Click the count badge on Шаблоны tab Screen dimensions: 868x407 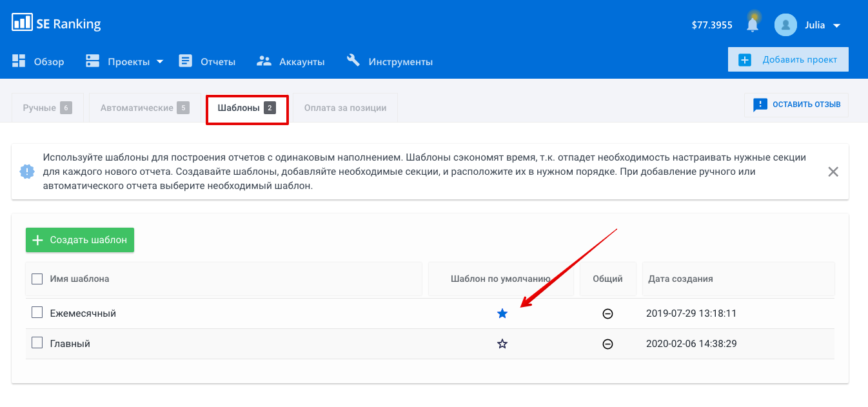click(270, 108)
